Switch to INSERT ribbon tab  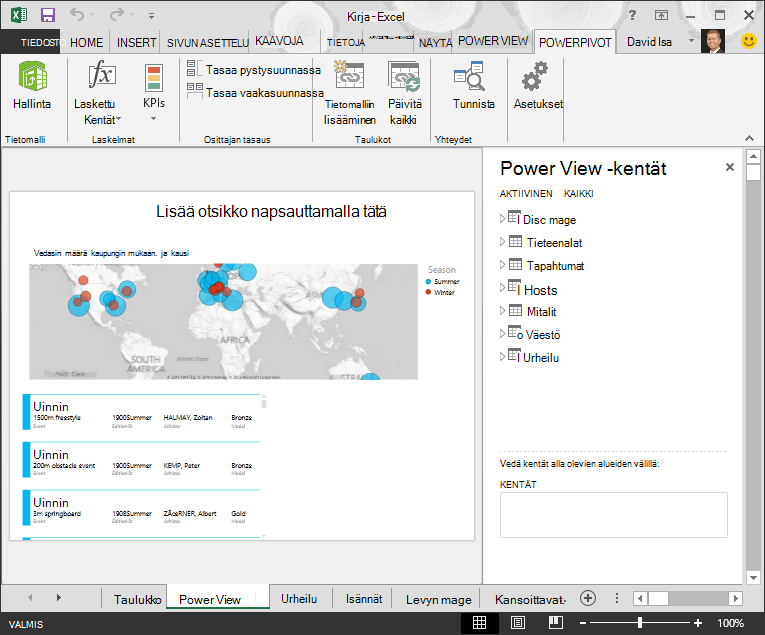[x=136, y=43]
